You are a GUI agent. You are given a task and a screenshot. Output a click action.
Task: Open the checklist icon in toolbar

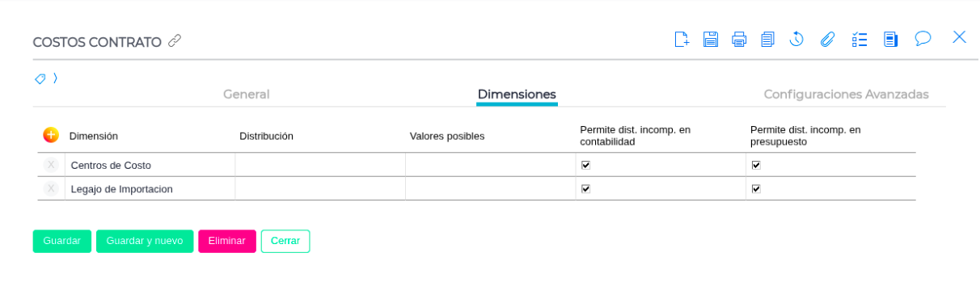[x=860, y=39]
